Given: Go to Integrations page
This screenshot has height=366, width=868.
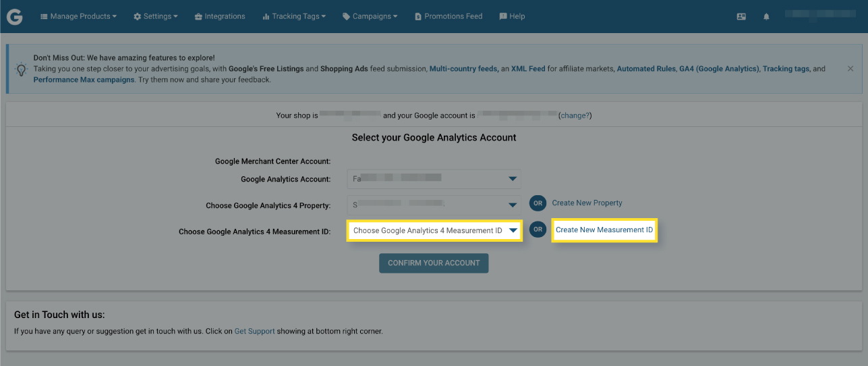Looking at the screenshot, I should click(x=220, y=16).
